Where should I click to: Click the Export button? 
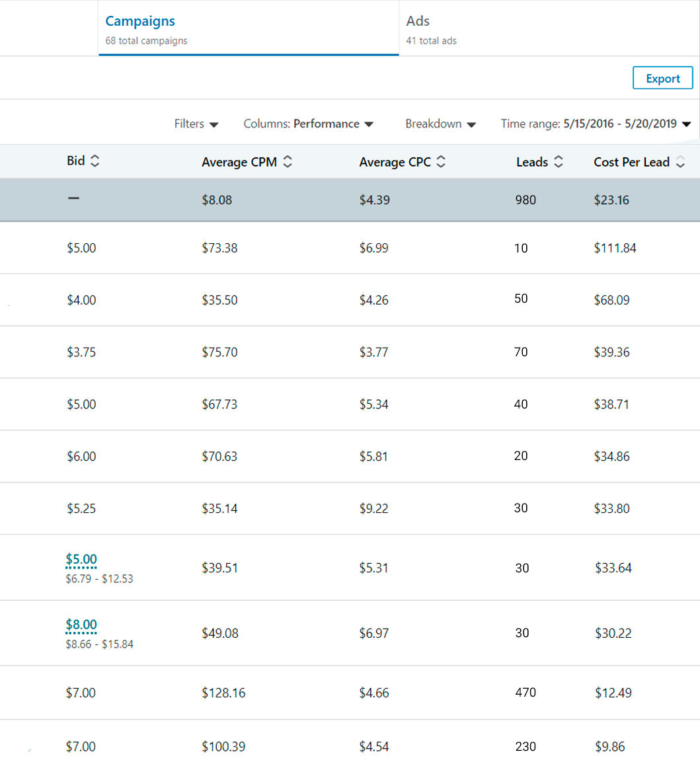[x=662, y=78]
